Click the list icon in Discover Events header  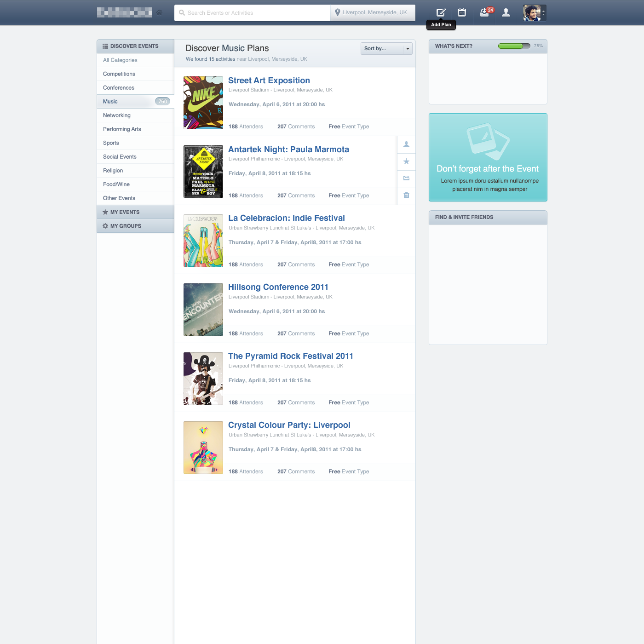(105, 46)
